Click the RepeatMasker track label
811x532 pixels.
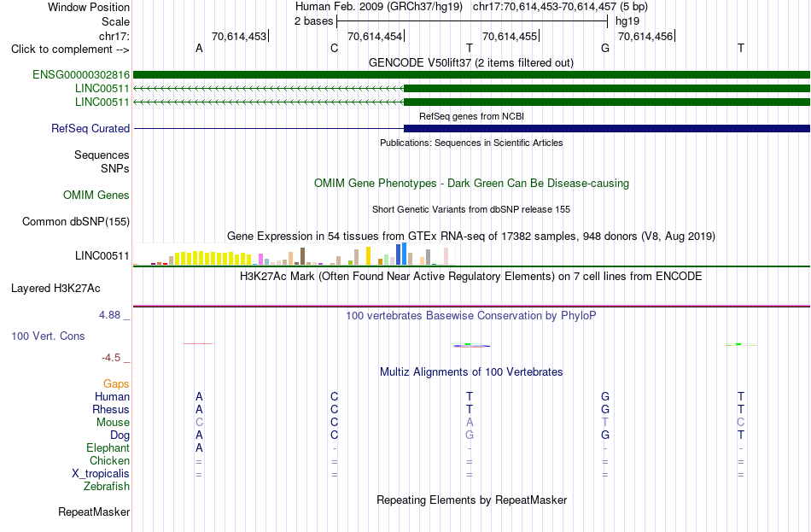(94, 512)
